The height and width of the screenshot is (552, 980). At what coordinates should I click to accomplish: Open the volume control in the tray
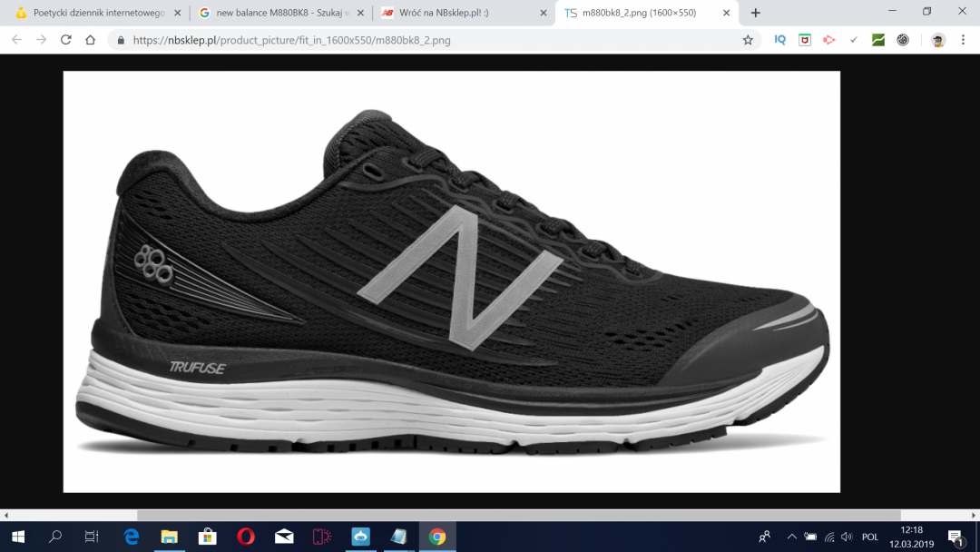coord(847,537)
